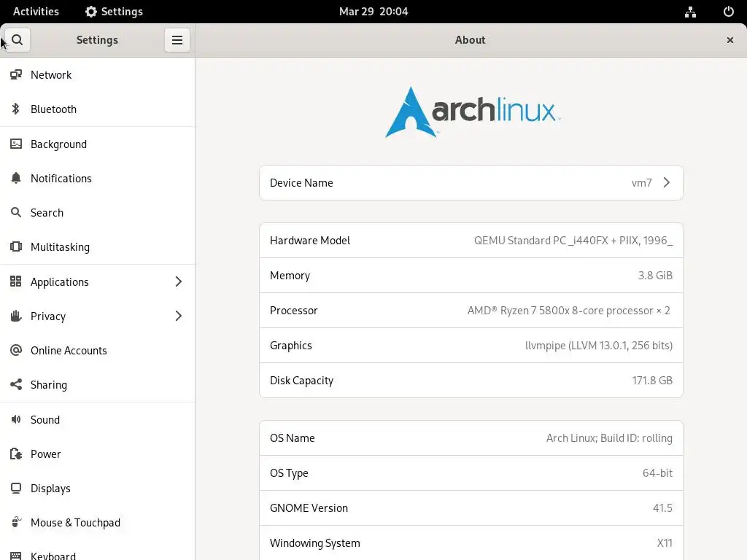Click the Privacy hand icon
The image size is (747, 560).
[x=16, y=316]
